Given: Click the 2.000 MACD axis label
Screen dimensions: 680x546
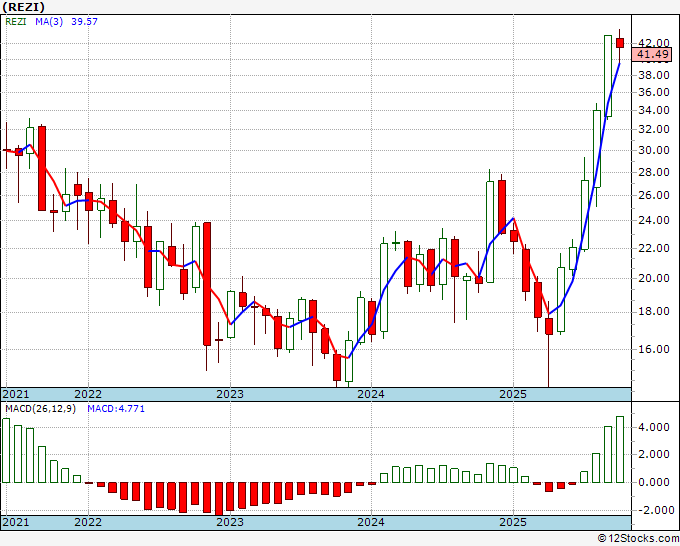Looking at the screenshot, I should pyautogui.click(x=654, y=454).
